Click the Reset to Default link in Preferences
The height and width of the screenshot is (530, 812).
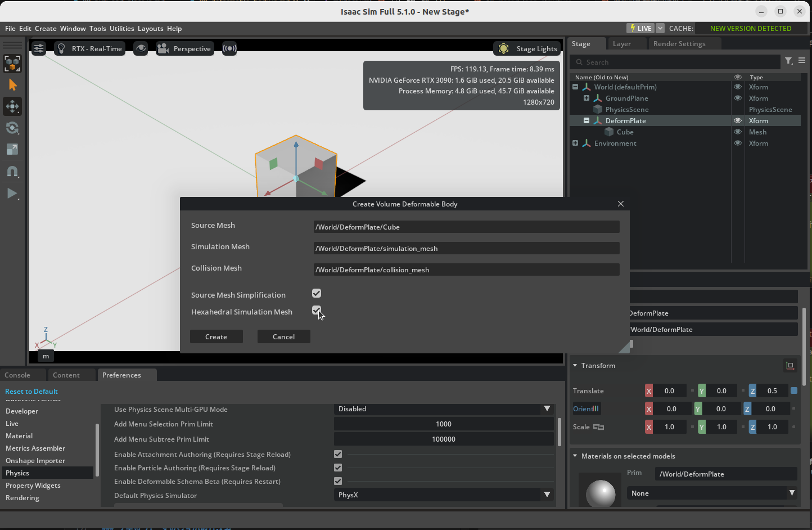pyautogui.click(x=31, y=391)
